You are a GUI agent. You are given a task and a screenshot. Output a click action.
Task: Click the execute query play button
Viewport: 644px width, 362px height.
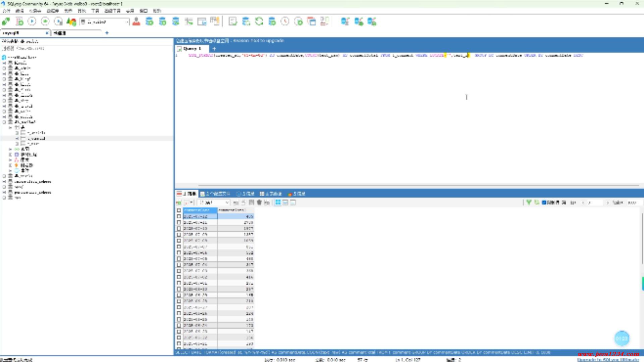coord(32,22)
